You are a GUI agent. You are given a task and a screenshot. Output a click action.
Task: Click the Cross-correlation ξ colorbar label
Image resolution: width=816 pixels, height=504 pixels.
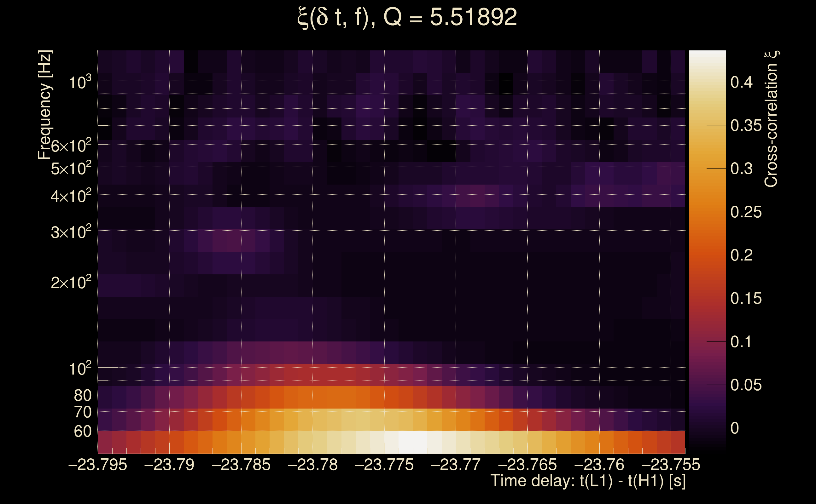[771, 119]
